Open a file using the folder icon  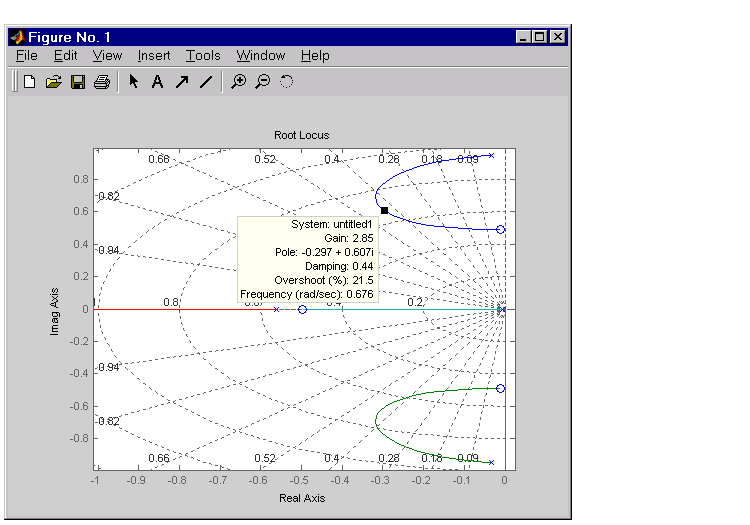tap(53, 82)
